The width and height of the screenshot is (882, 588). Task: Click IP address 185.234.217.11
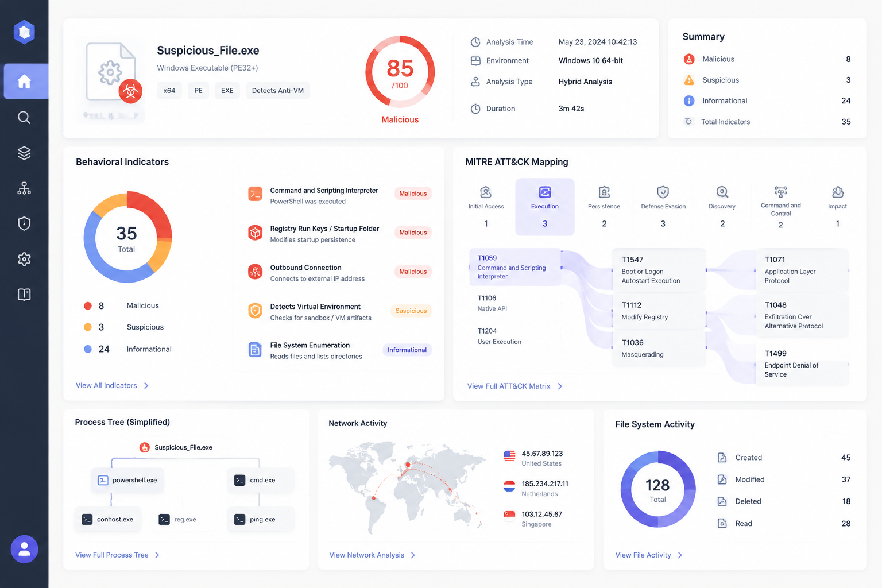pyautogui.click(x=545, y=484)
